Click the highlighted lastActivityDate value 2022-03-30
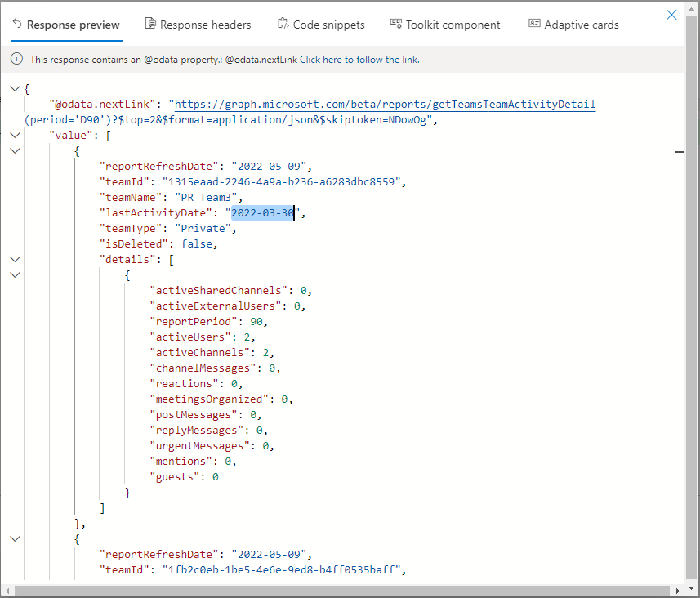The height and width of the screenshot is (598, 700). (263, 213)
